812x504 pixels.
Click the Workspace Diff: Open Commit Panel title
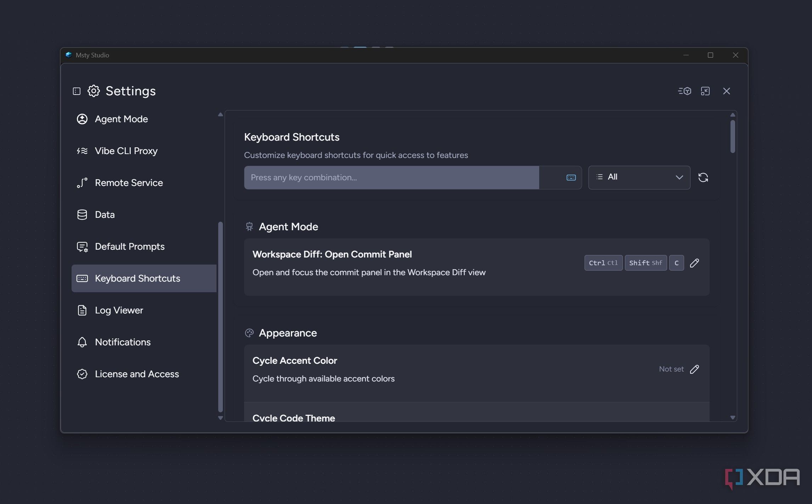(x=332, y=254)
